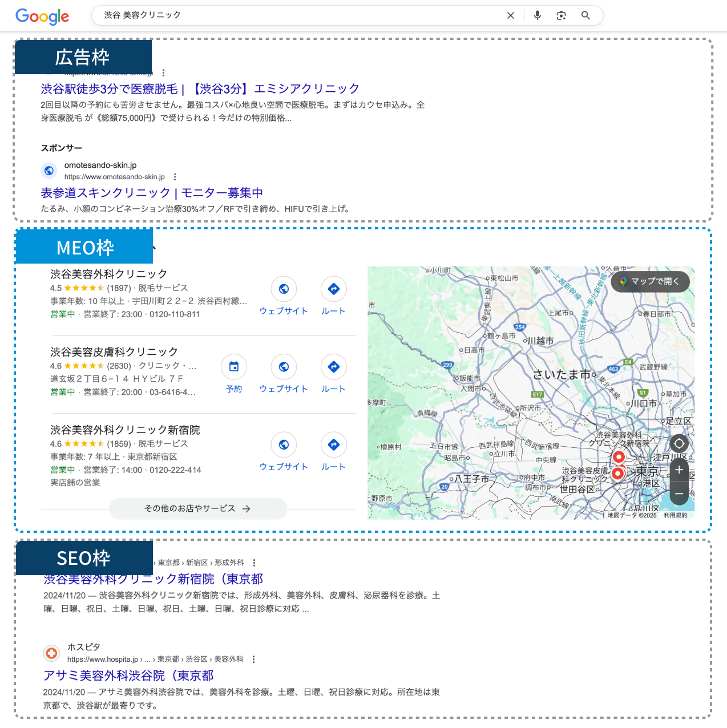The height and width of the screenshot is (728, 727).
Task: Start voice search with the microphone
Action: (x=537, y=15)
